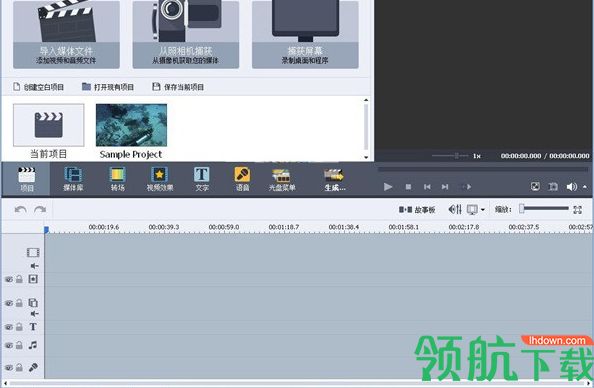Screen dimensions: 594x388
Task: Toggle visibility eye of voice track
Action: tap(9, 368)
